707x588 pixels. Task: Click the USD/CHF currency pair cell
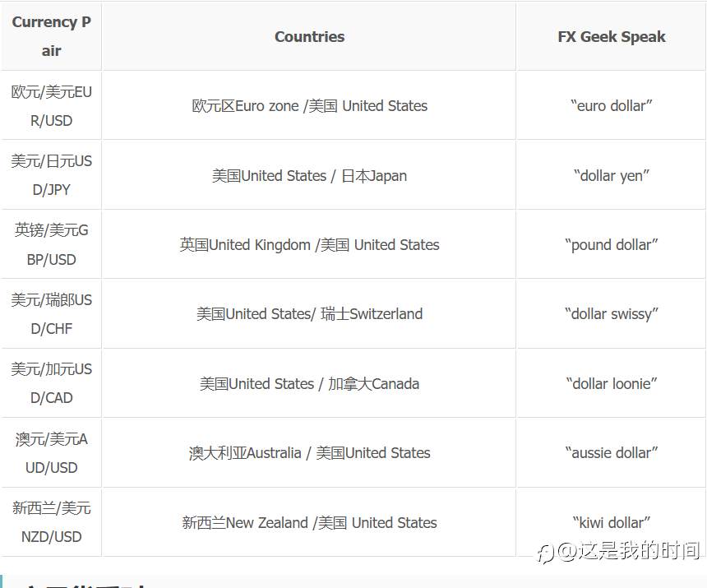52,314
